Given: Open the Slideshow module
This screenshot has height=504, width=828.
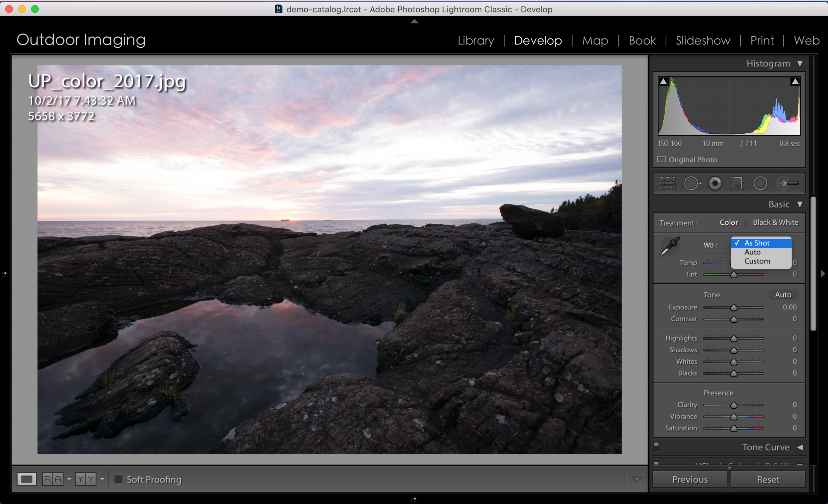Looking at the screenshot, I should (703, 41).
